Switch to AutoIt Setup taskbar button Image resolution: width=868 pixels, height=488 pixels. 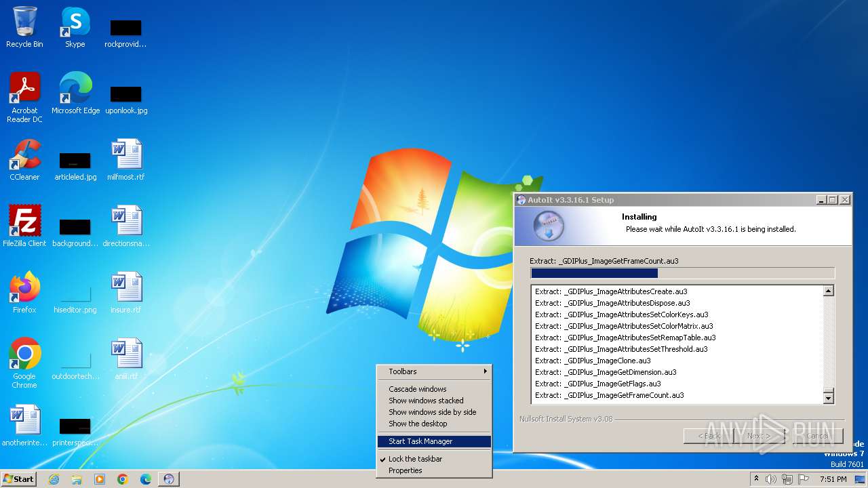169,479
